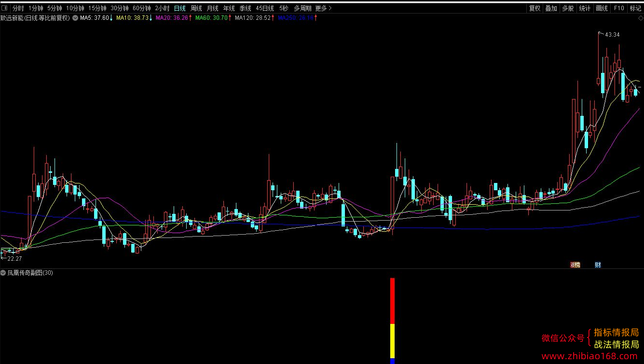Switch to 30分钟 period tab

click(119, 8)
